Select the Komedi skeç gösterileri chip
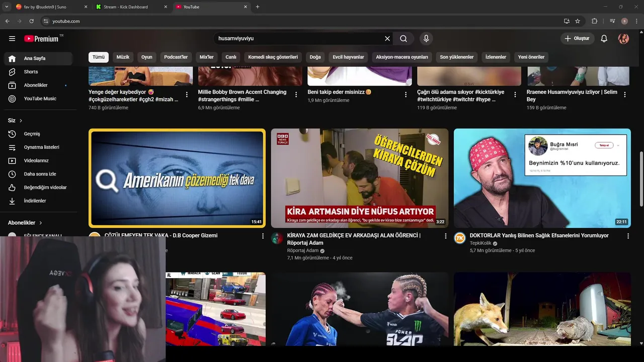This screenshot has width=644, height=362. (273, 57)
